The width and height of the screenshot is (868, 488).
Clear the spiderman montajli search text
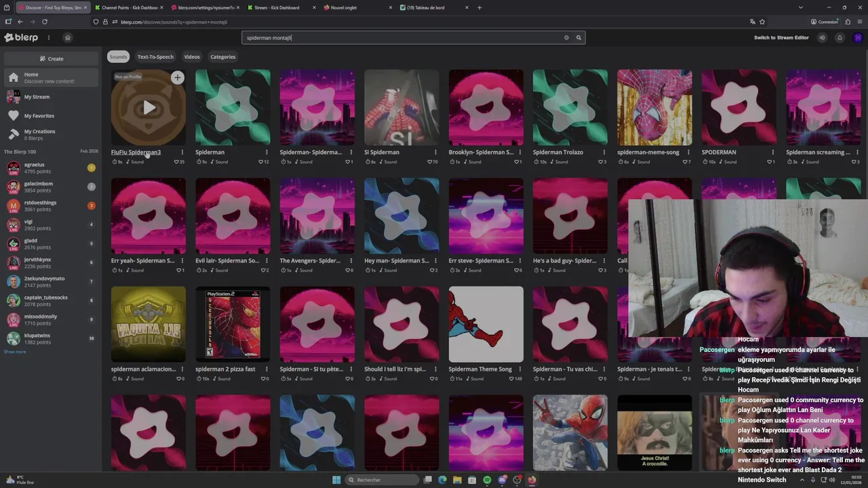(566, 38)
